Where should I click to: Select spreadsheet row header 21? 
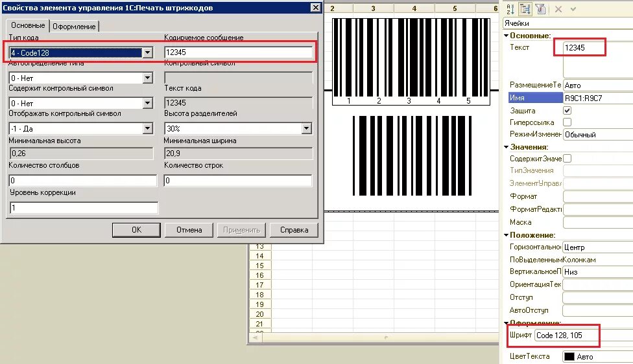pos(259,324)
